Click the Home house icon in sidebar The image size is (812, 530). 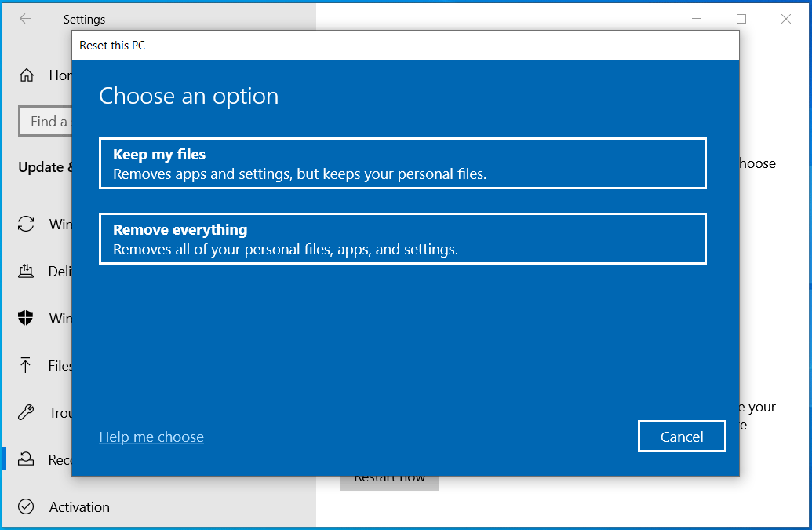(x=26, y=75)
